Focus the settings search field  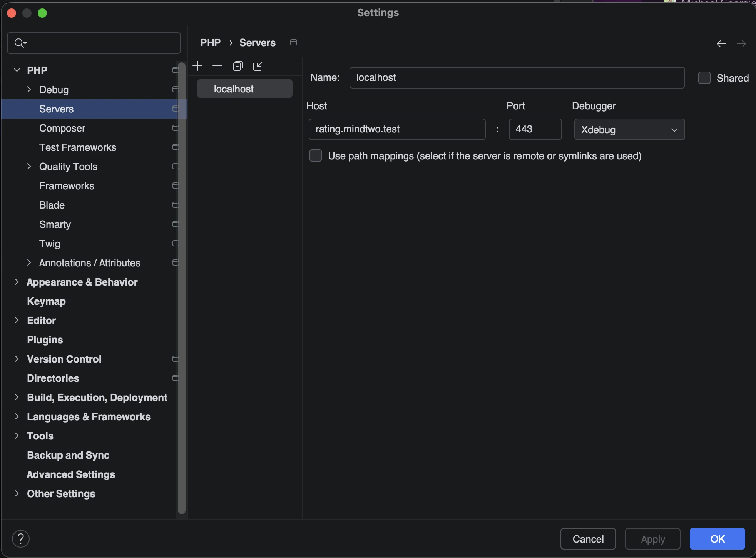click(94, 43)
